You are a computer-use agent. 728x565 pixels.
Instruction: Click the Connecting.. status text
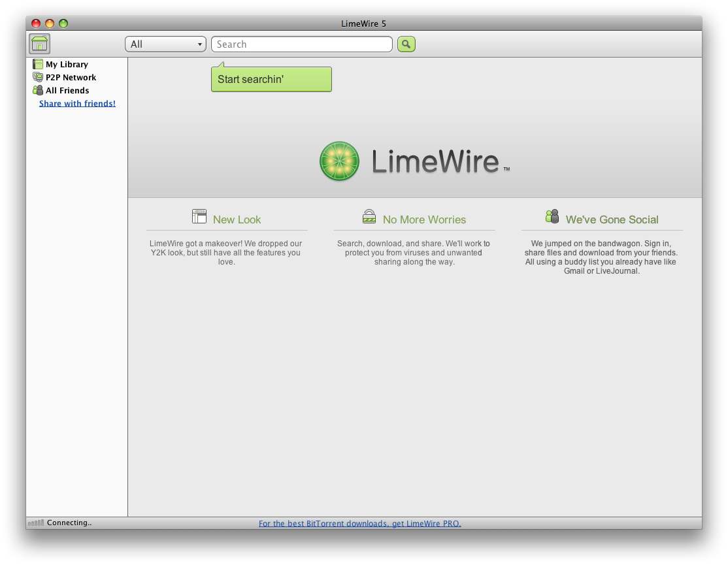coord(69,523)
